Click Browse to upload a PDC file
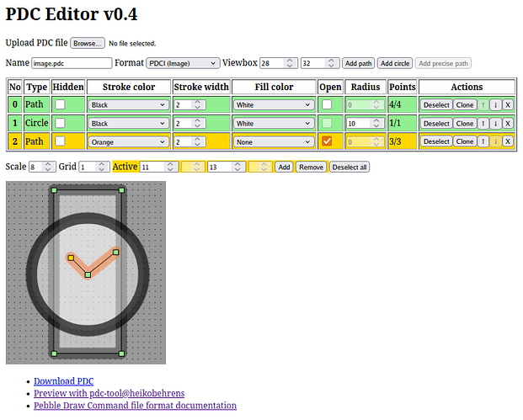 [x=87, y=43]
